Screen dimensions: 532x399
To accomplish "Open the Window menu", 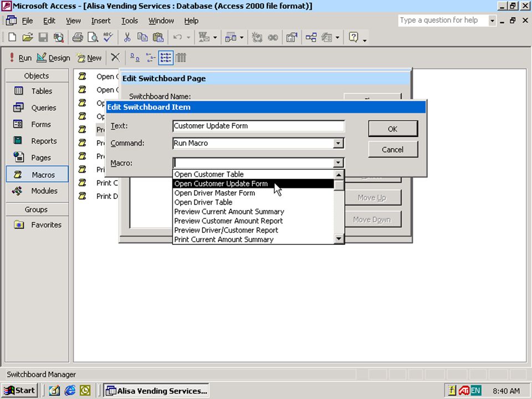I will (161, 21).
